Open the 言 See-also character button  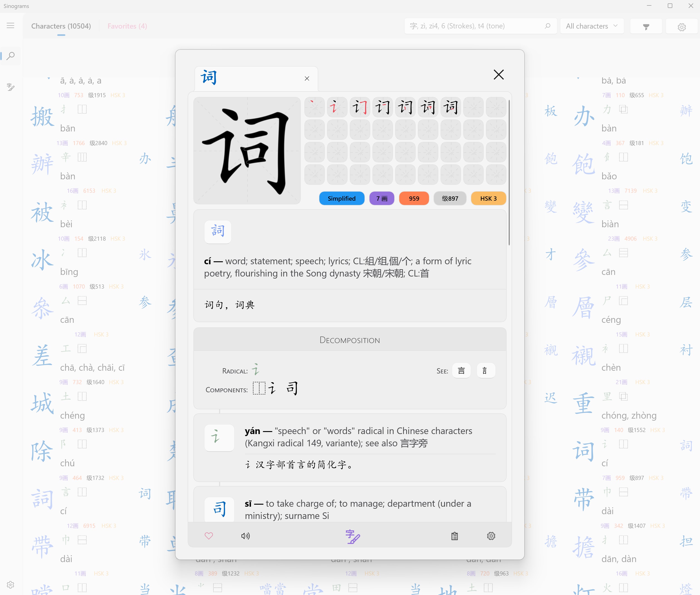coord(461,371)
